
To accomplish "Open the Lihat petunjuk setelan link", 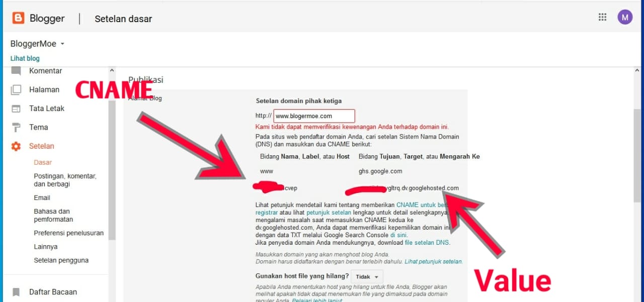I will click(x=433, y=262).
